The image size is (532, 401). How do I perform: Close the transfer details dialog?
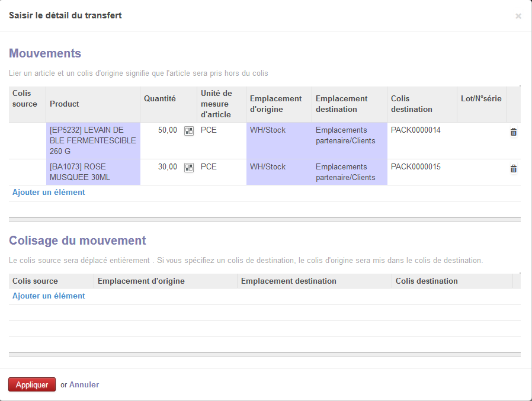point(518,16)
